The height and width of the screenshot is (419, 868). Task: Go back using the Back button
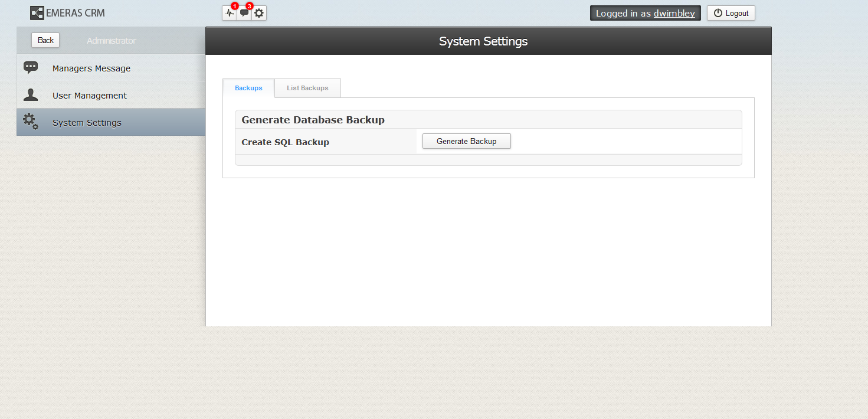(45, 40)
